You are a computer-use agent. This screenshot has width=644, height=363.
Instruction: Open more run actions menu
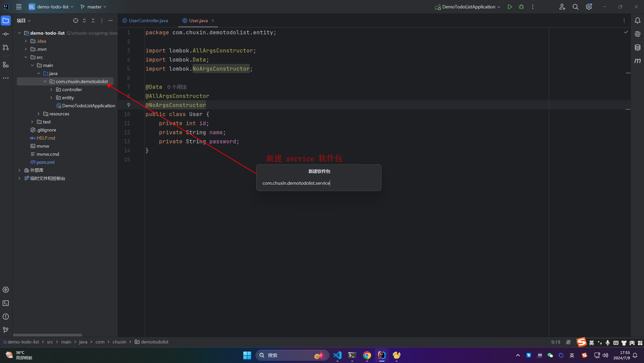(x=533, y=7)
